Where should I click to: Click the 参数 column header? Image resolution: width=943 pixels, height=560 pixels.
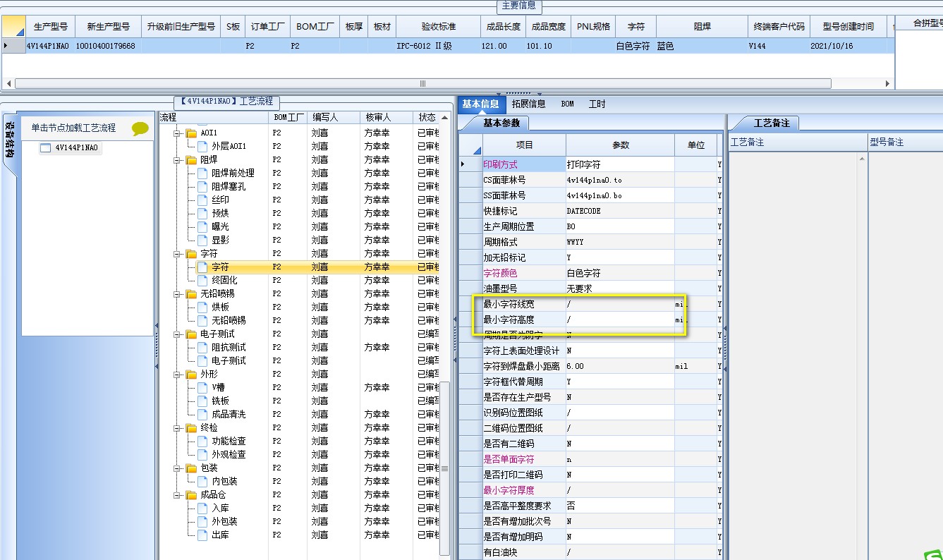point(621,145)
